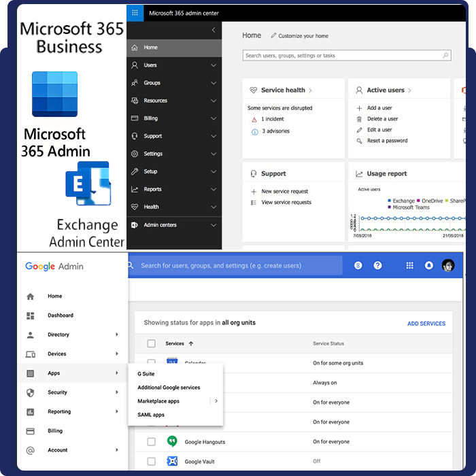Click the Google apps grid icon
Viewport: 476px width, 476px height.
(x=409, y=266)
